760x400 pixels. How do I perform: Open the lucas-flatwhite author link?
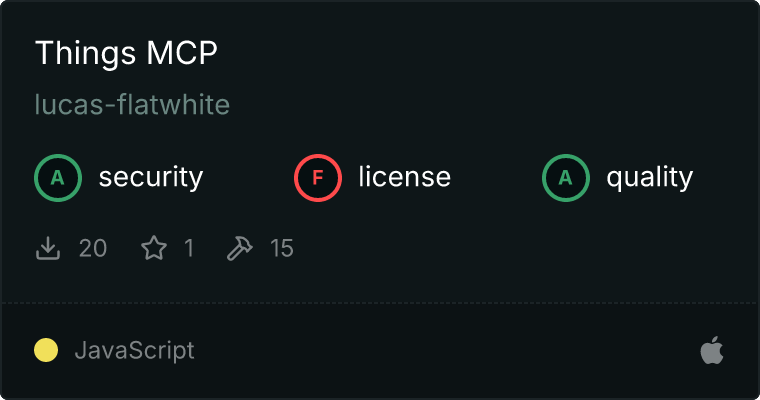[132, 104]
